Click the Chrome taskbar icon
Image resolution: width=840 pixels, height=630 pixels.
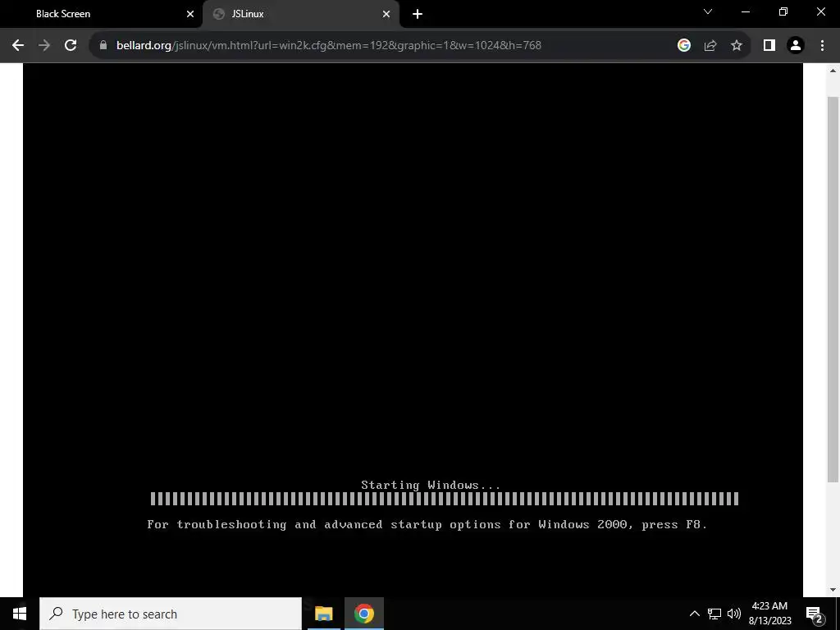363,614
